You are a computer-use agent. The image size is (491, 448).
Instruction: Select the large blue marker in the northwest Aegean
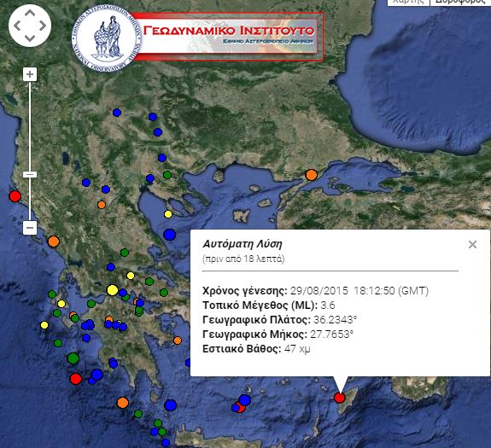tap(169, 235)
